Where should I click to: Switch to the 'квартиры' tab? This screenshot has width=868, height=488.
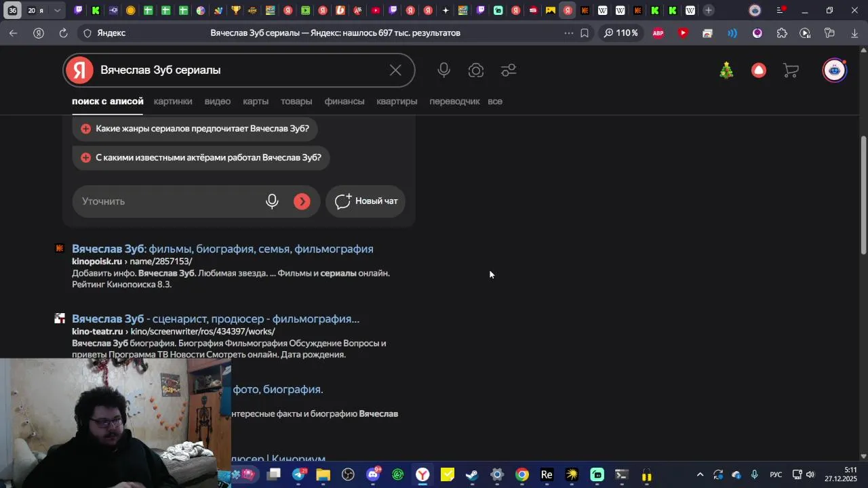(397, 101)
